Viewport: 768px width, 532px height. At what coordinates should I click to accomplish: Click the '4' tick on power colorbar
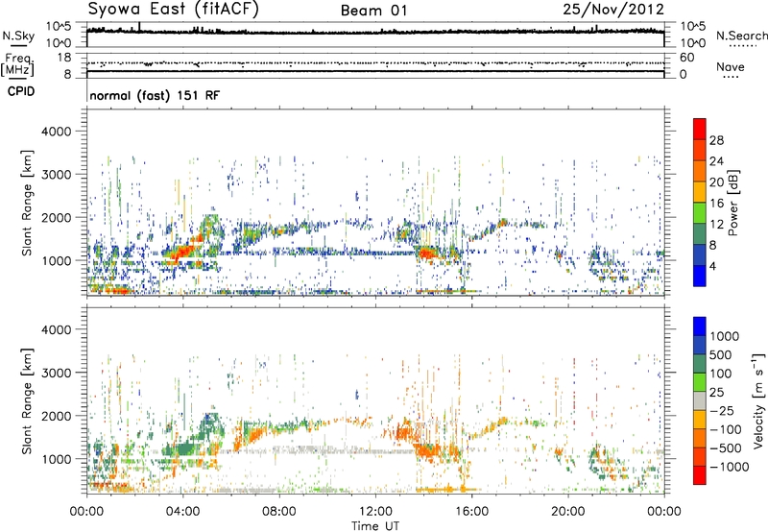712,266
